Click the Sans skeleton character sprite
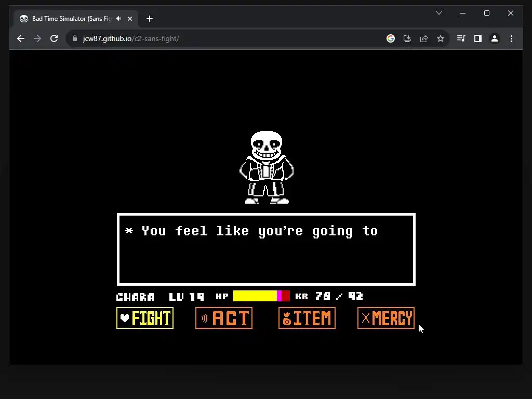This screenshot has width=532, height=399. (267, 167)
